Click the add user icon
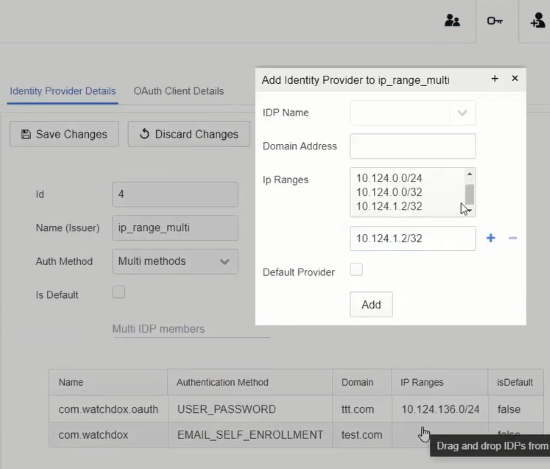This screenshot has width=550, height=469. [x=538, y=20]
